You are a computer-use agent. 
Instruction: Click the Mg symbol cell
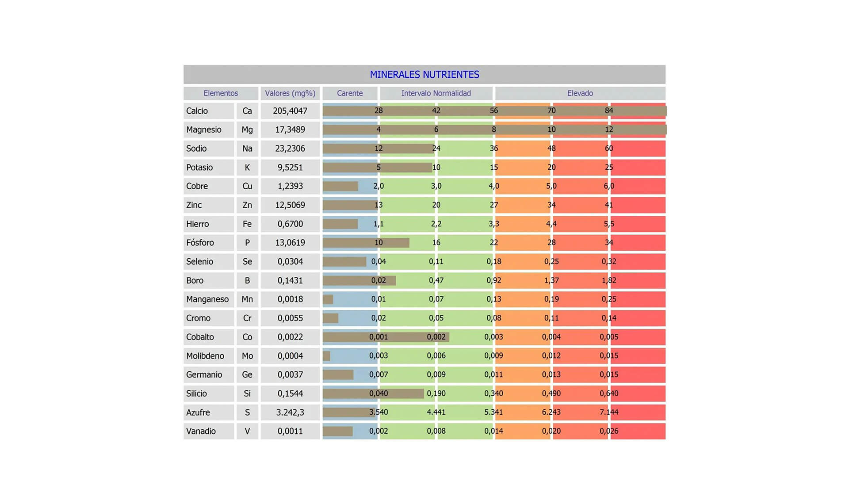tap(247, 130)
